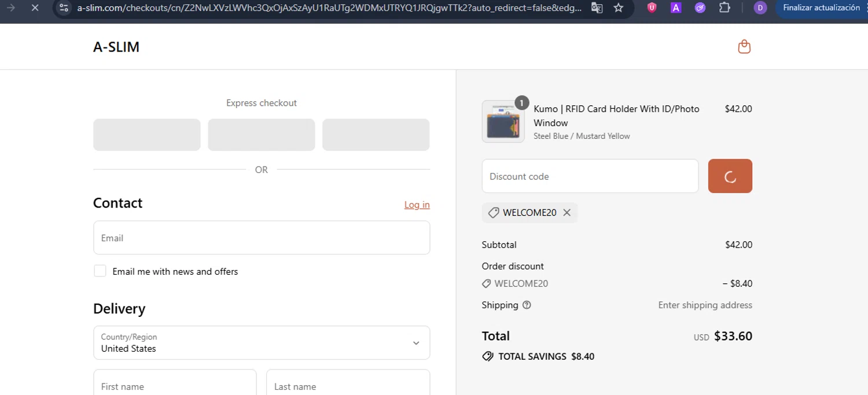Click the Last name field
The width and height of the screenshot is (868, 395).
(x=348, y=382)
